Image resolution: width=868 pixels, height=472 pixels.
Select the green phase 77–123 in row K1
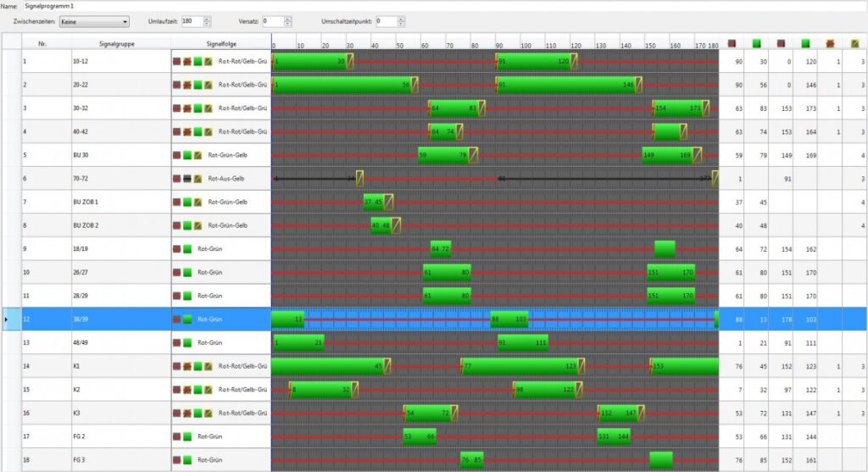[520, 366]
